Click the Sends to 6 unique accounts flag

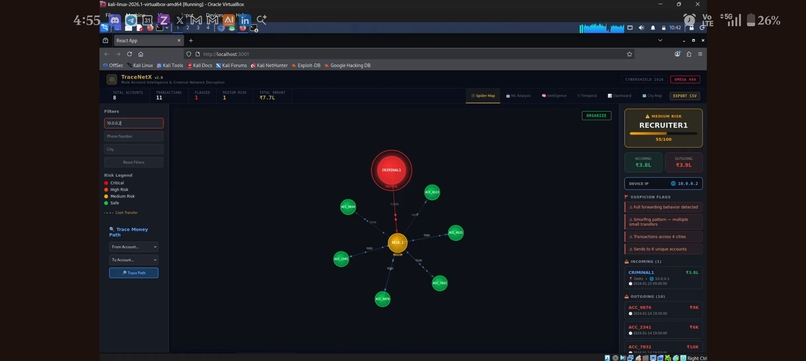664,249
